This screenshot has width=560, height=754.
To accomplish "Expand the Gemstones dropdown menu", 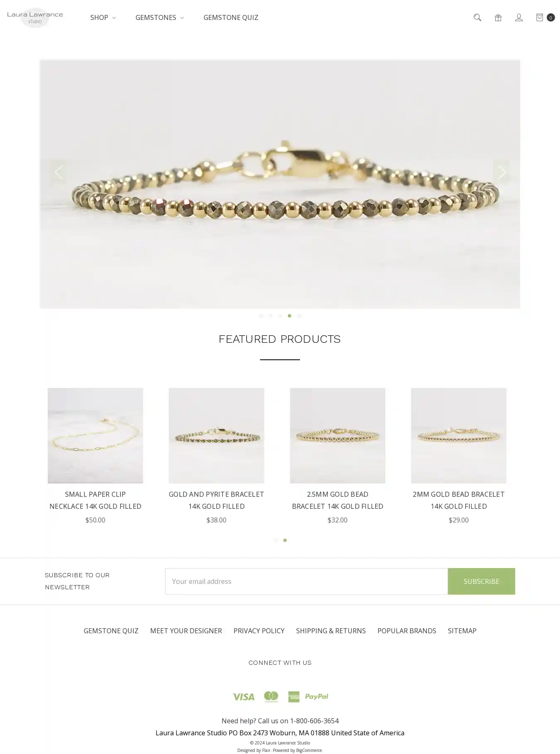I will [160, 17].
